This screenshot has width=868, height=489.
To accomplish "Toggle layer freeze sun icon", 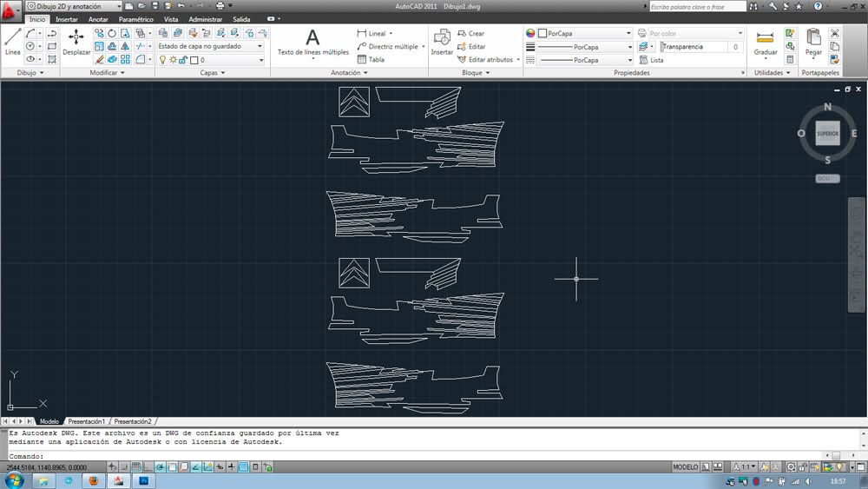I will tap(173, 60).
